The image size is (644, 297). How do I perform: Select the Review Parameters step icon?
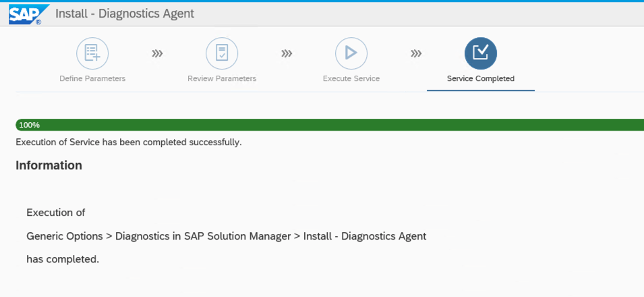click(222, 53)
